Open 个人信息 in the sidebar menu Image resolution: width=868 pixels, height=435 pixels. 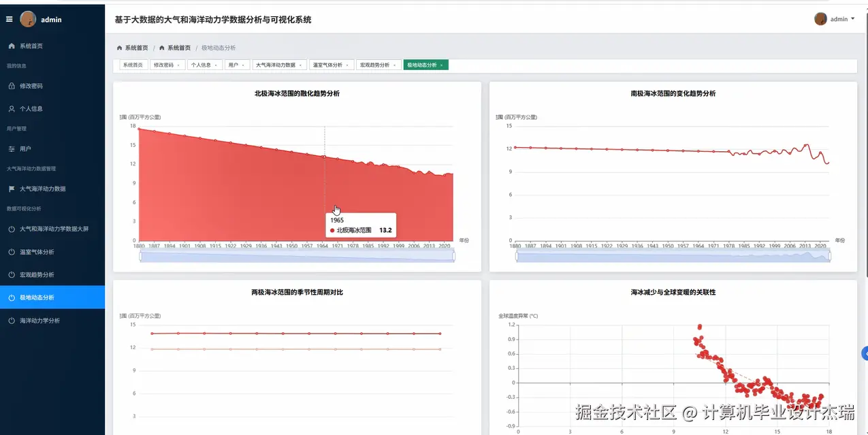[52, 109]
